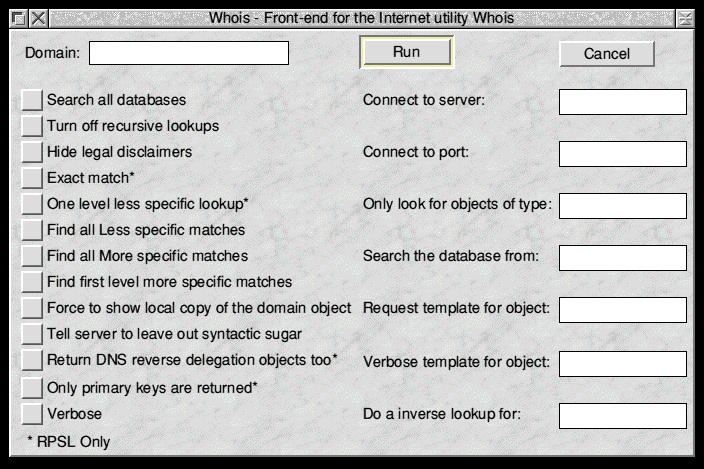The height and width of the screenshot is (469, 704).
Task: Click the Whois window title bar text
Action: coord(361,18)
